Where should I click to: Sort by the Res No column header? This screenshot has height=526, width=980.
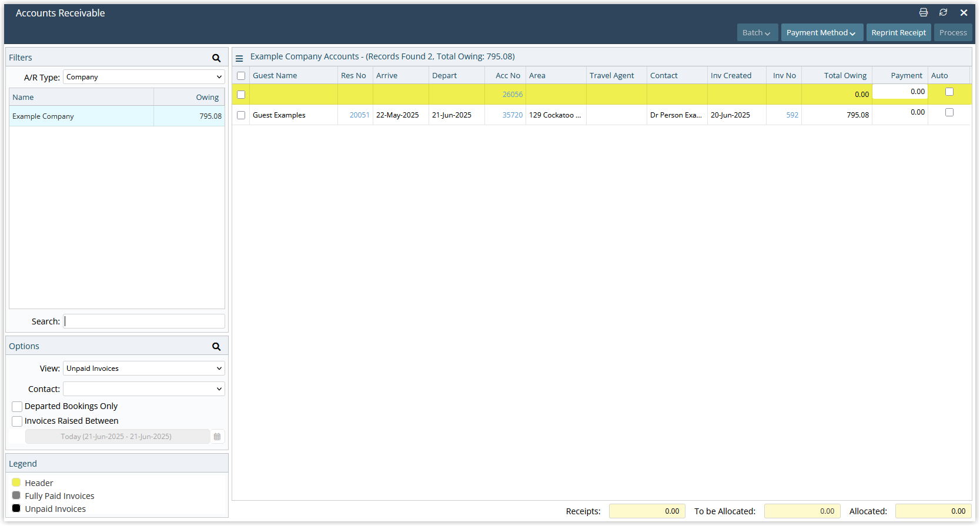[x=355, y=76]
